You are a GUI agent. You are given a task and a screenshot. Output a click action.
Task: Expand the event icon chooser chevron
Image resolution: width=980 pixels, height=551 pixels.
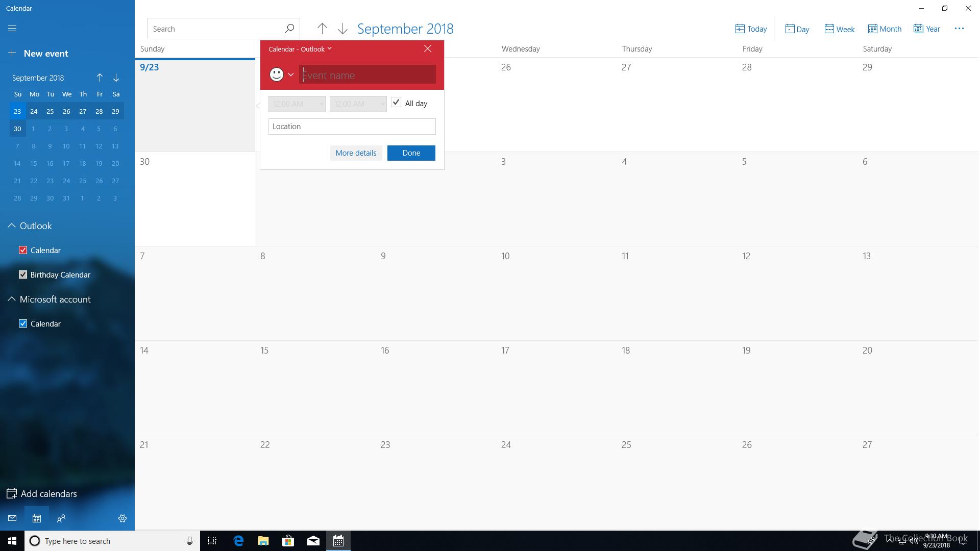(x=291, y=74)
